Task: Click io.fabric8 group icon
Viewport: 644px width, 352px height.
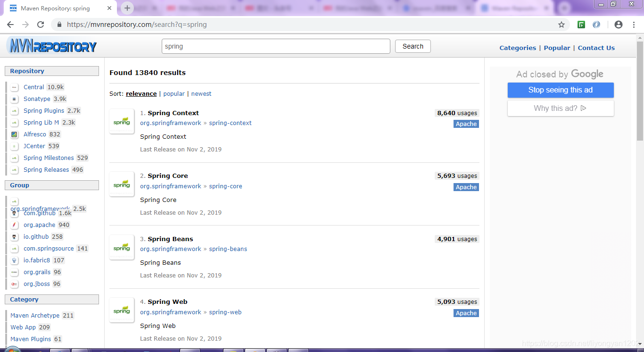Action: [15, 260]
